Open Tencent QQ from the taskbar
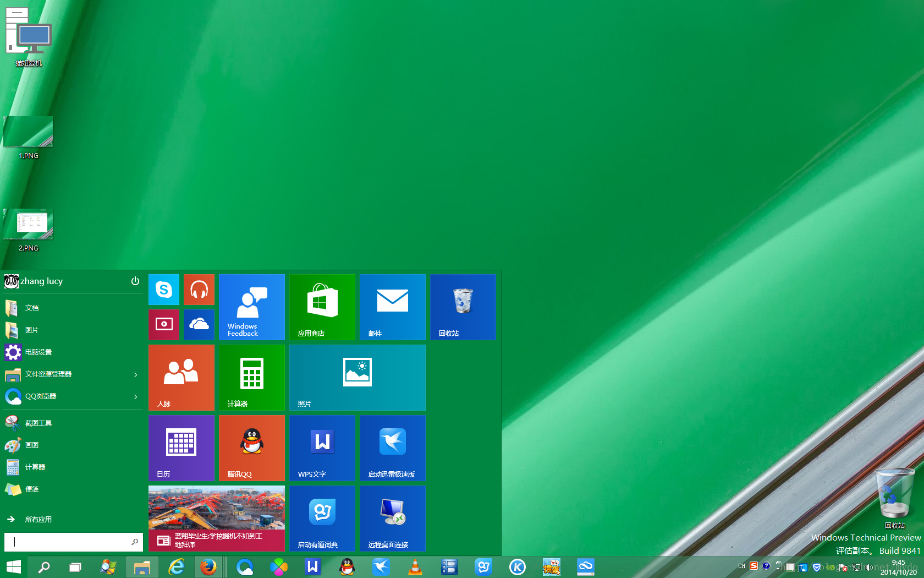The height and width of the screenshot is (578, 924). [x=347, y=566]
